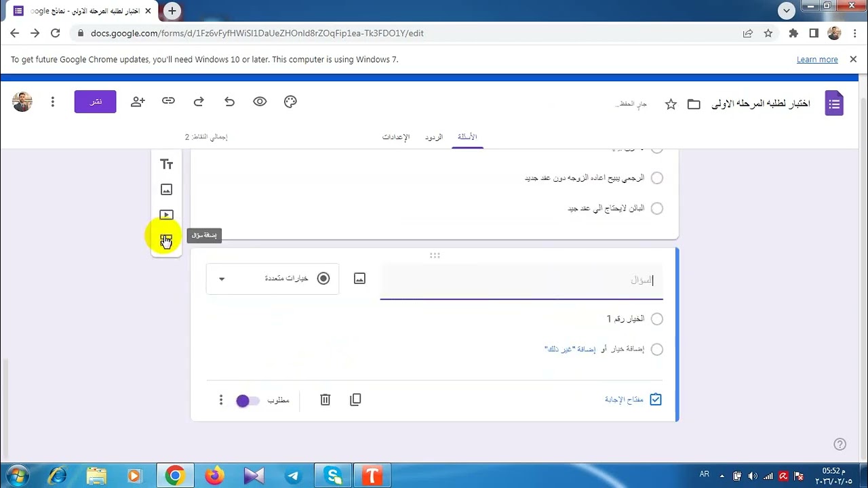
Task: Open Telegram from the taskbar
Action: pos(293,476)
